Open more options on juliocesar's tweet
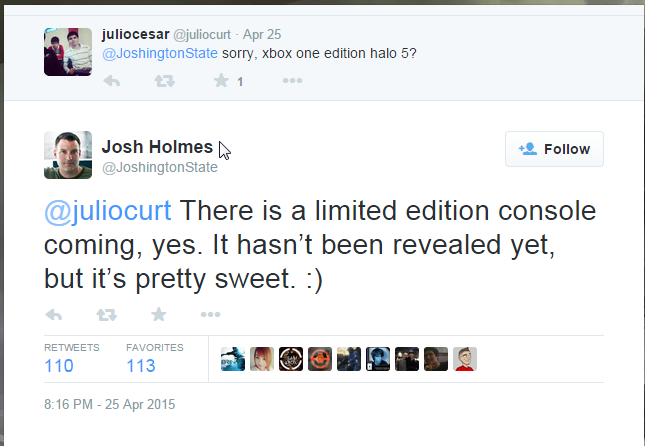 pyautogui.click(x=292, y=81)
